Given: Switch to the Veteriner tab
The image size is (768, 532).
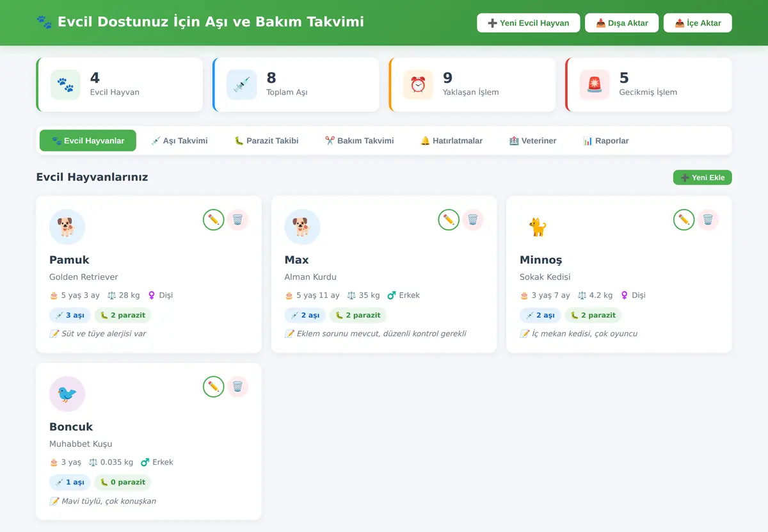Looking at the screenshot, I should click(532, 141).
